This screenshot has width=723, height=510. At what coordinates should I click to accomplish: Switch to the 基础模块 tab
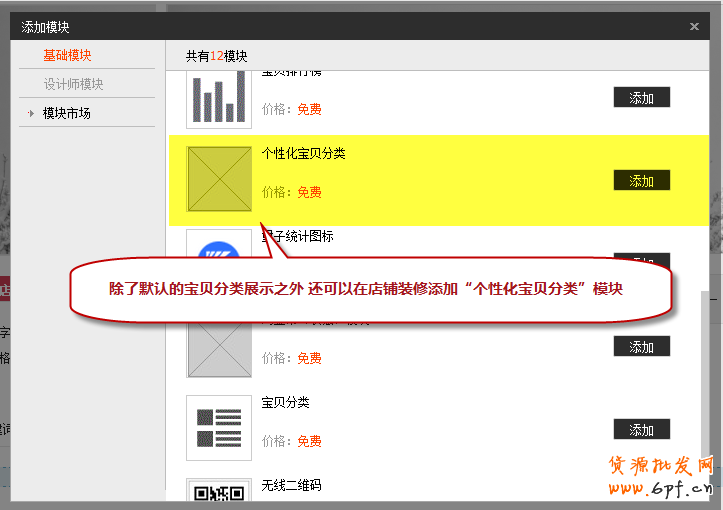pyautogui.click(x=67, y=56)
